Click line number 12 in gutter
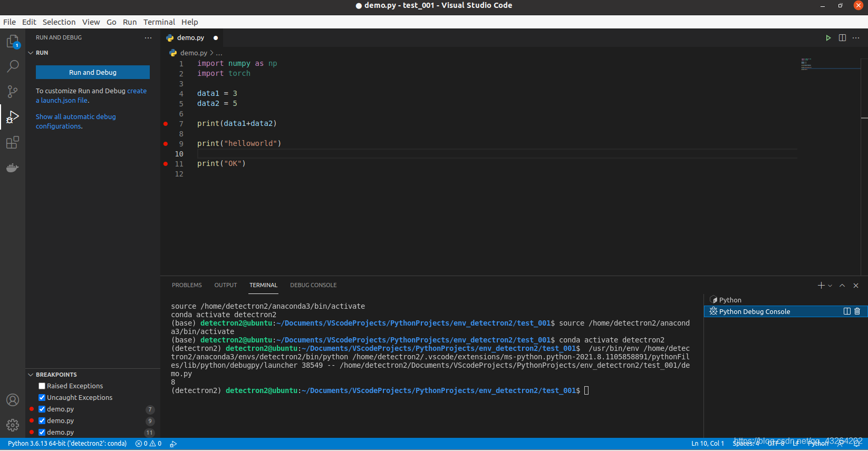This screenshot has width=868, height=451. pyautogui.click(x=179, y=174)
